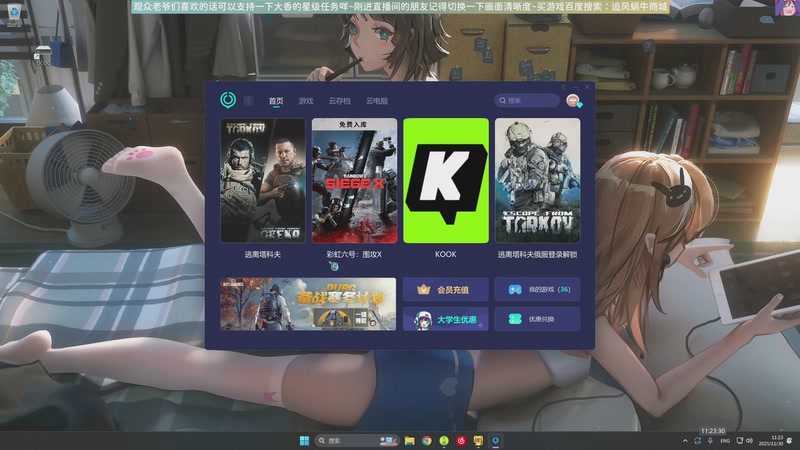This screenshot has height=450, width=800.
Task: Click the avatar in the screen's top-right corner
Action: [x=786, y=8]
